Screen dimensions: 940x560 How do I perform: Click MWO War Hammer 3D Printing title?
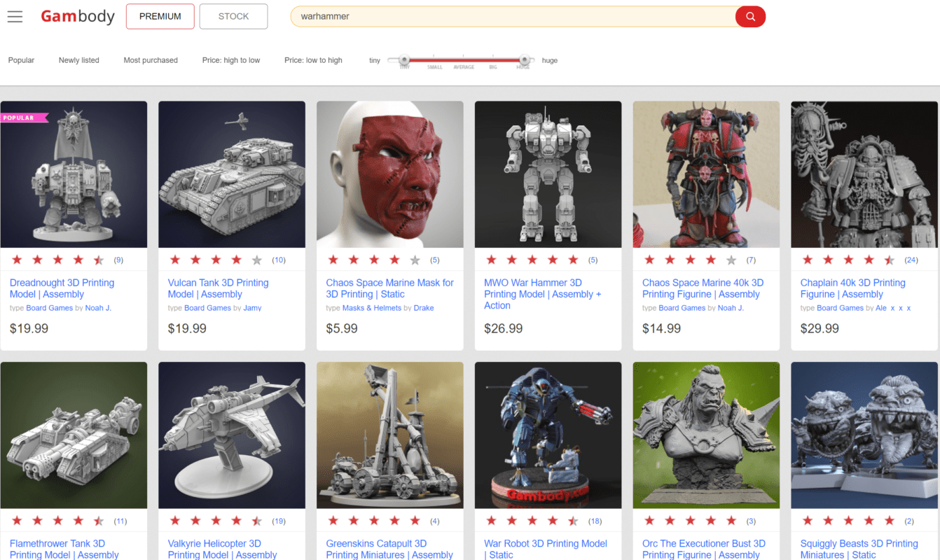click(x=543, y=294)
